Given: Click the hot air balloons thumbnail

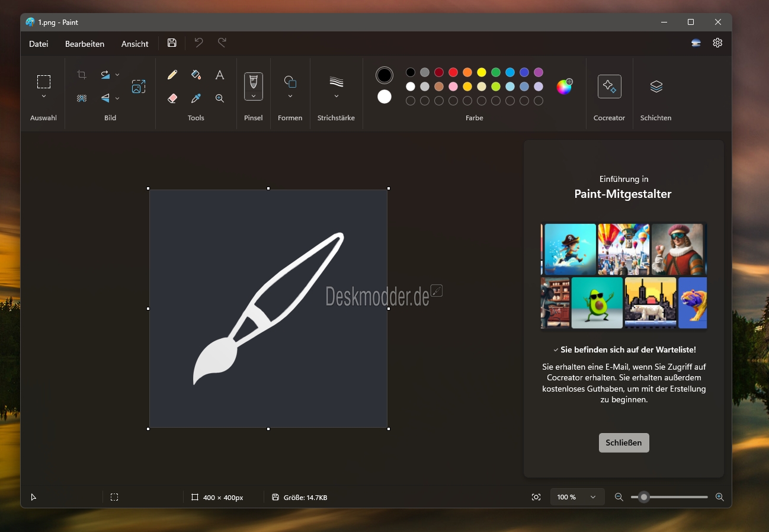Looking at the screenshot, I should (624, 249).
